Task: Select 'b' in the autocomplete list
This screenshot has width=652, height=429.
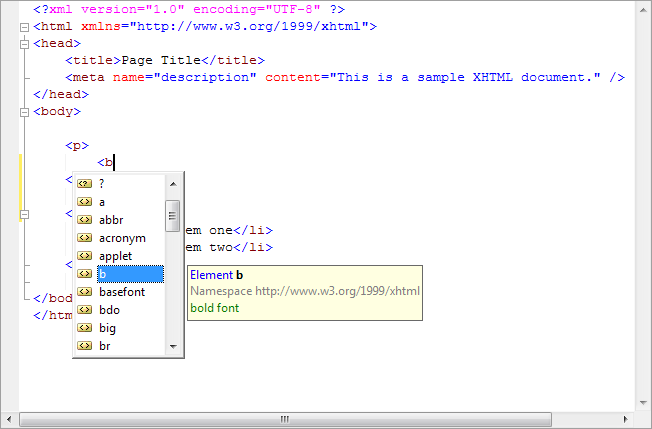Action: (131, 274)
